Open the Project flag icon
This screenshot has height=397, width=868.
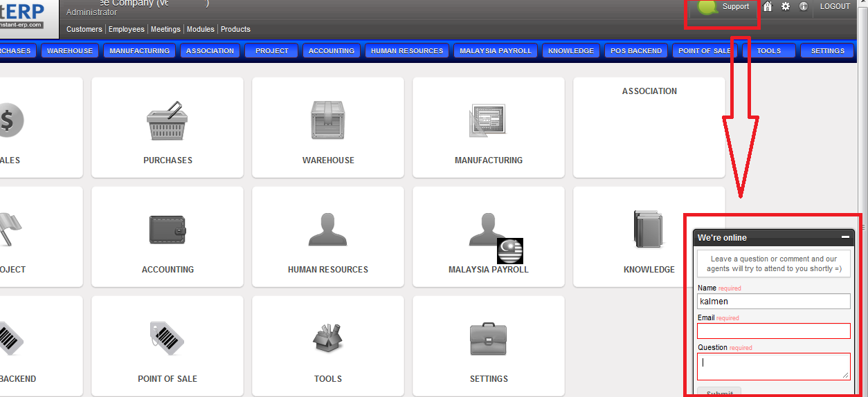pyautogui.click(x=10, y=230)
